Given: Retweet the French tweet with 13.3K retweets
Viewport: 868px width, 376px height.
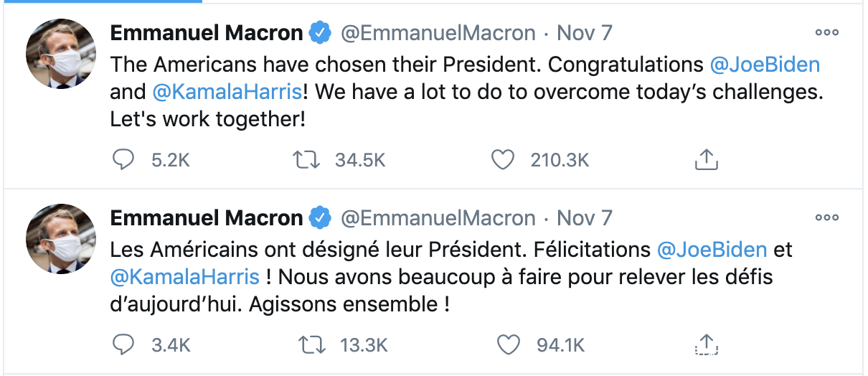Looking at the screenshot, I should [x=311, y=345].
